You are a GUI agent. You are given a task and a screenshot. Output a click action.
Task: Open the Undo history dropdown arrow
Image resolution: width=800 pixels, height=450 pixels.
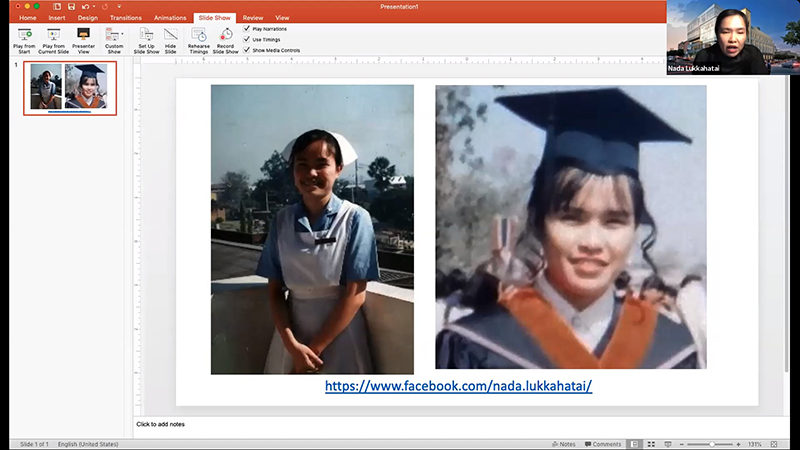point(94,7)
